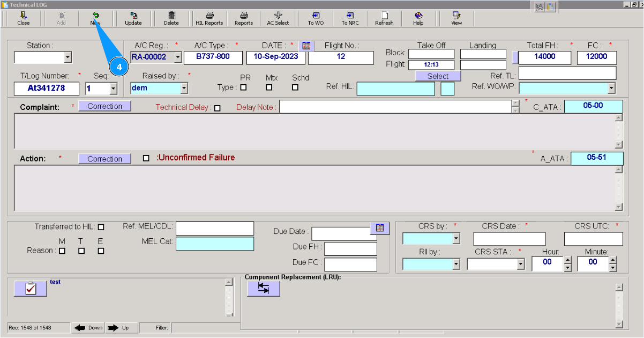Open the Seq dropdown
644x338 pixels.
113,89
